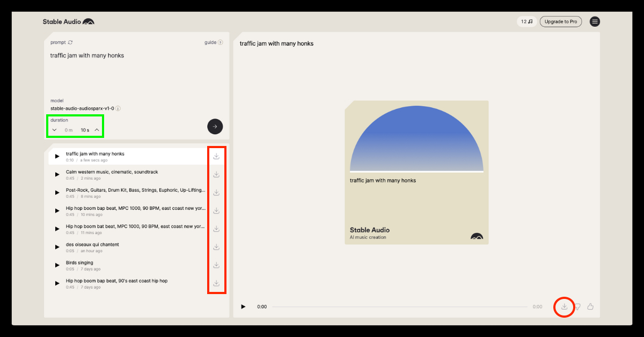
Task: Play 'des oiseaux qui chantent' track
Action: [57, 247]
